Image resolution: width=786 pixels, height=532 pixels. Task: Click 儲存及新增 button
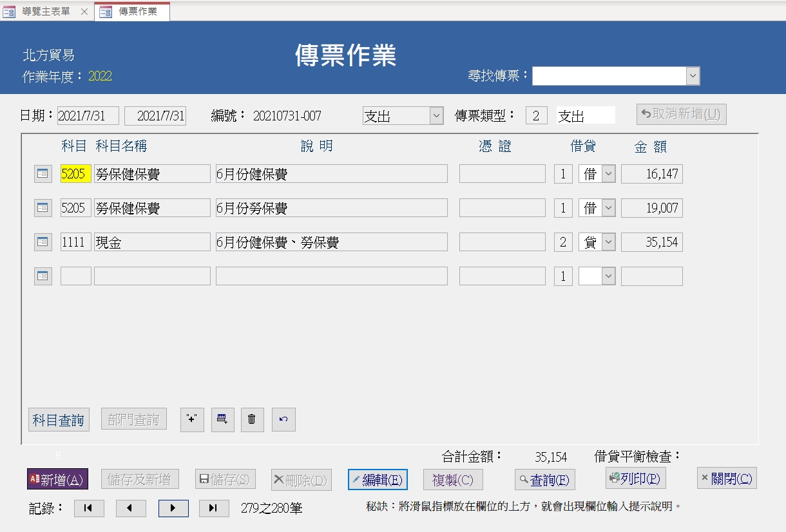[x=139, y=479]
